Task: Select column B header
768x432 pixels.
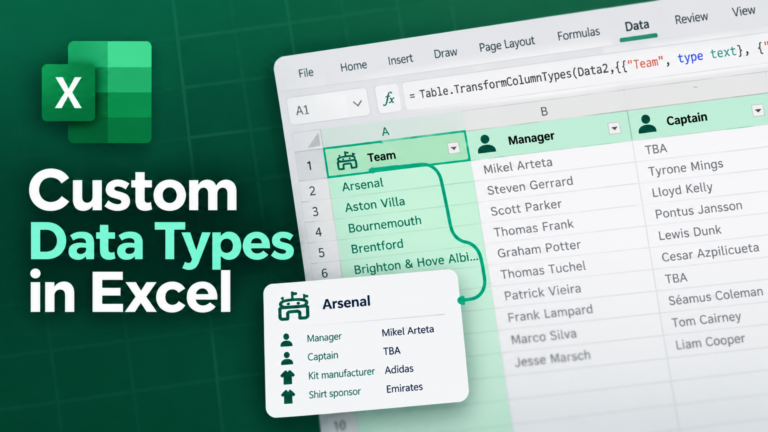Action: pos(544,112)
